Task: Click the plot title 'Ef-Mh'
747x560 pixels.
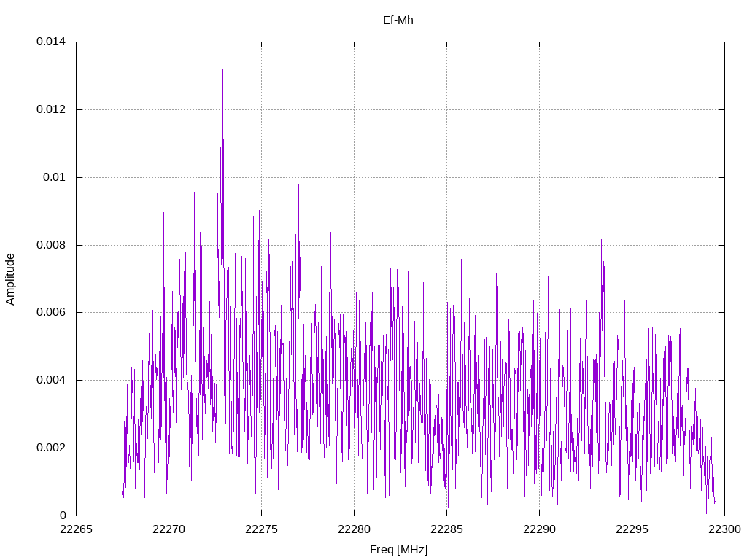Action: pyautogui.click(x=398, y=20)
